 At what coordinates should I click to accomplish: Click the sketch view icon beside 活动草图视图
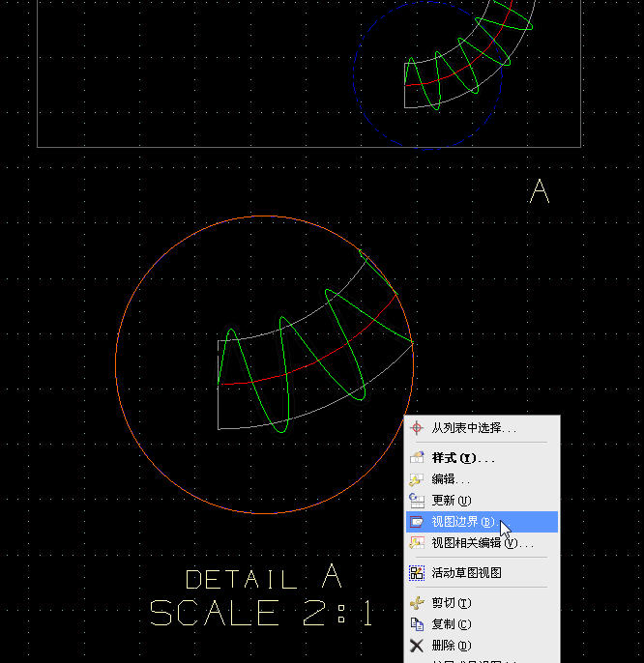click(417, 573)
